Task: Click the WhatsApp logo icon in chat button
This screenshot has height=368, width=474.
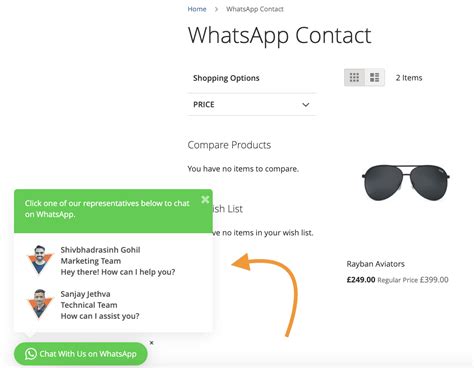Action: pyautogui.click(x=31, y=354)
